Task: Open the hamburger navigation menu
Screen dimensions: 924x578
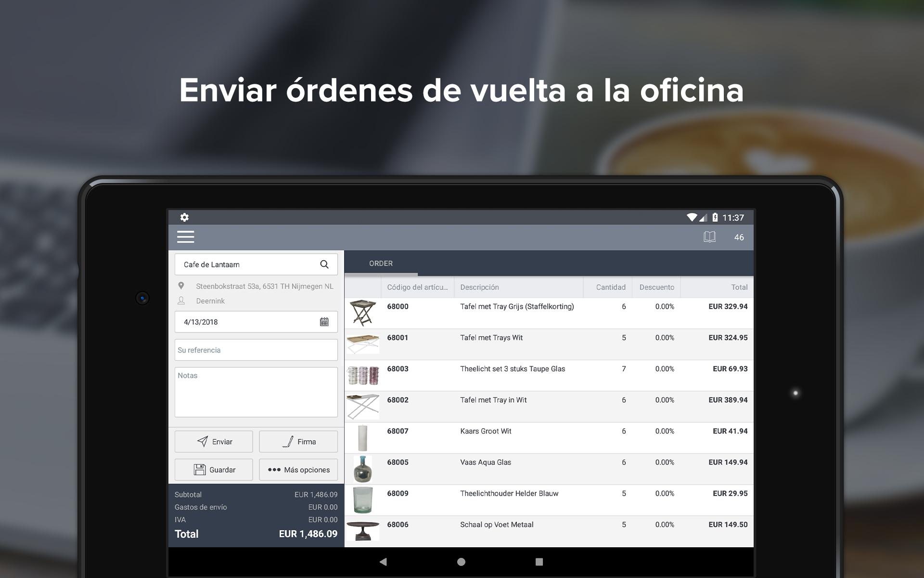Action: click(x=185, y=236)
